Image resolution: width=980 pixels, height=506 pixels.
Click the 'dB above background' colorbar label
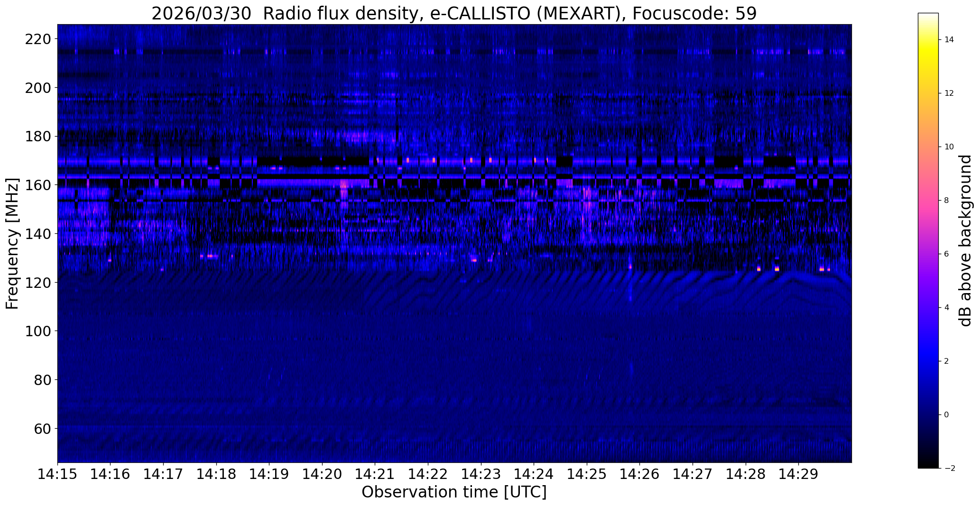point(965,240)
